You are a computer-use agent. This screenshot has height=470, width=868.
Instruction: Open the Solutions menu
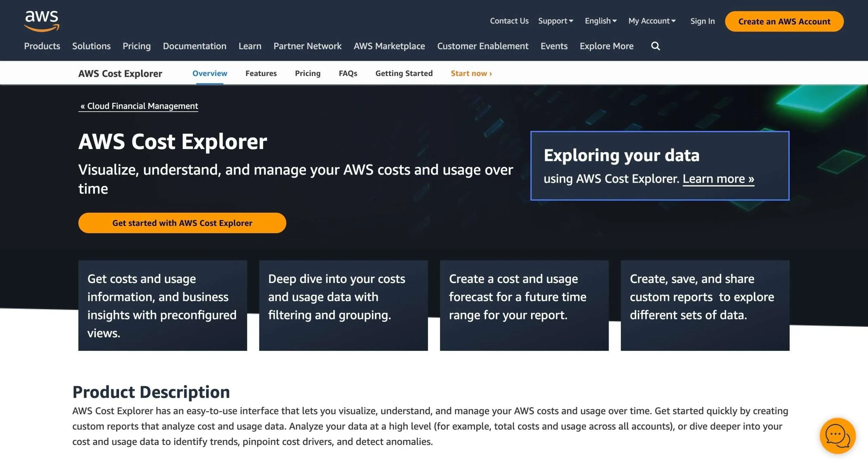(x=91, y=46)
